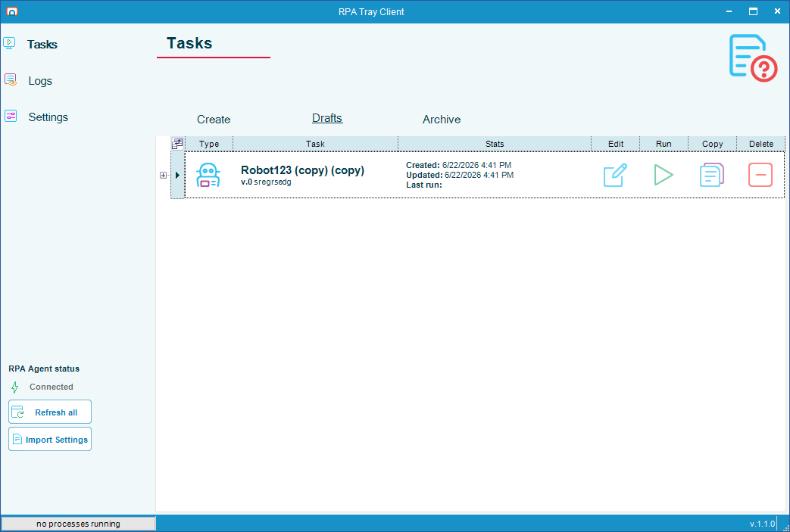Image resolution: width=790 pixels, height=532 pixels.
Task: Click the row selector arrow
Action: 177,175
